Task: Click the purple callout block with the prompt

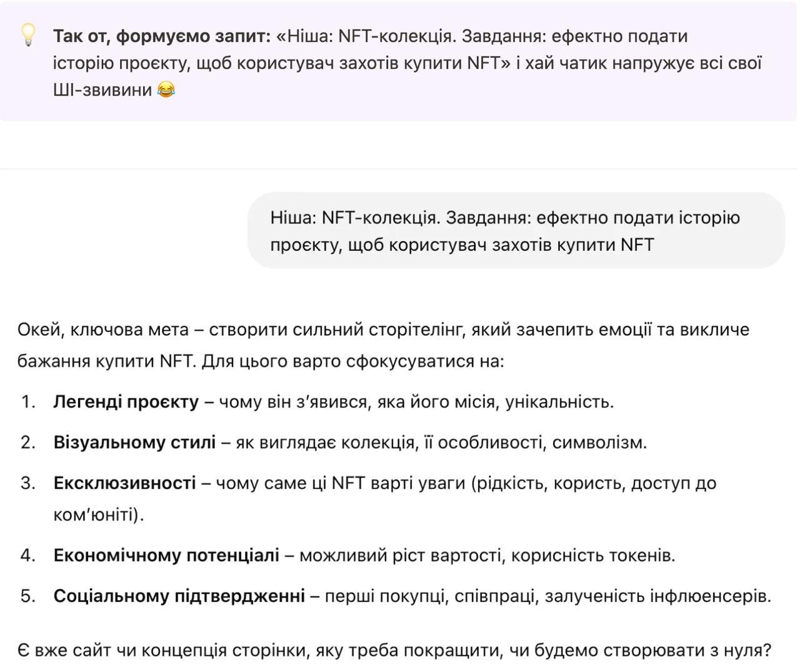Action: [x=399, y=61]
